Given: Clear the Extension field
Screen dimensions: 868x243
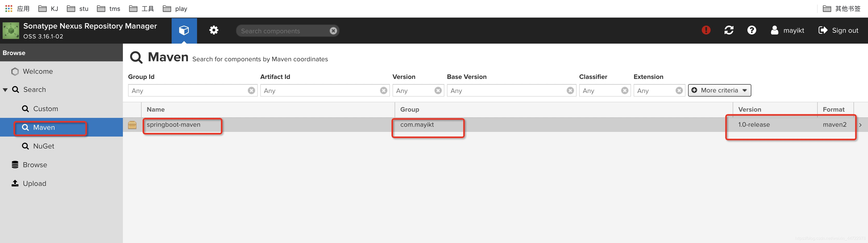Looking at the screenshot, I should 679,90.
